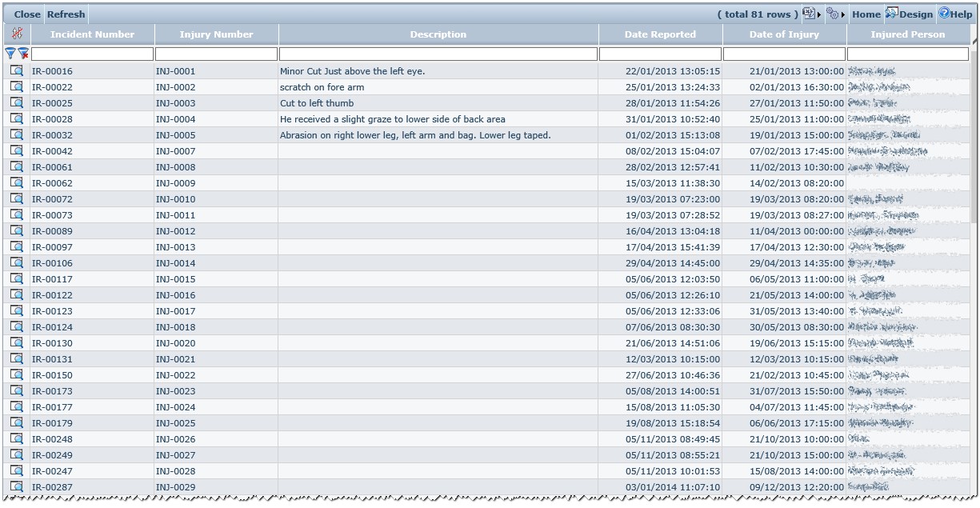
Task: Sort by Date Reported column header
Action: [660, 34]
